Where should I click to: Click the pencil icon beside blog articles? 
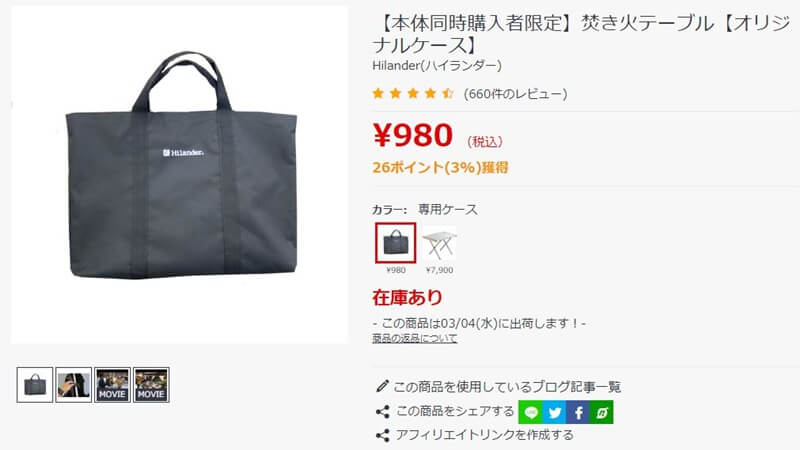382,386
